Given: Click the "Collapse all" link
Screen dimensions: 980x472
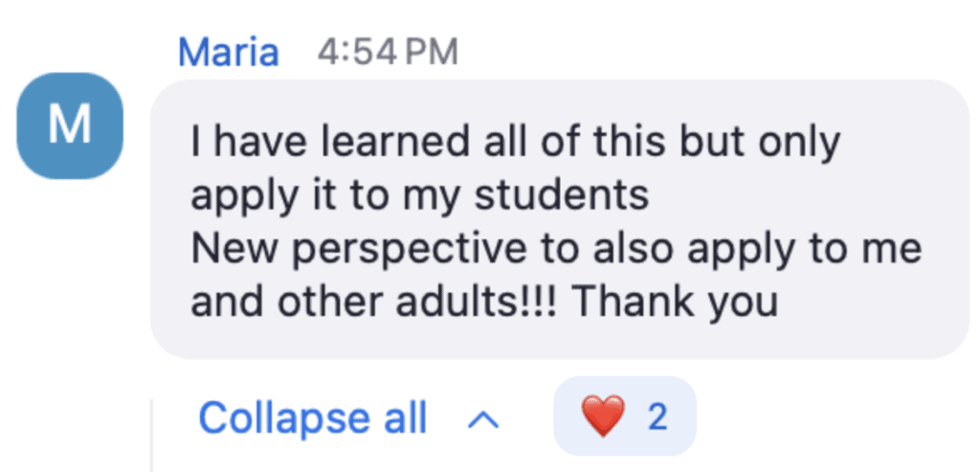Looking at the screenshot, I should point(312,419).
